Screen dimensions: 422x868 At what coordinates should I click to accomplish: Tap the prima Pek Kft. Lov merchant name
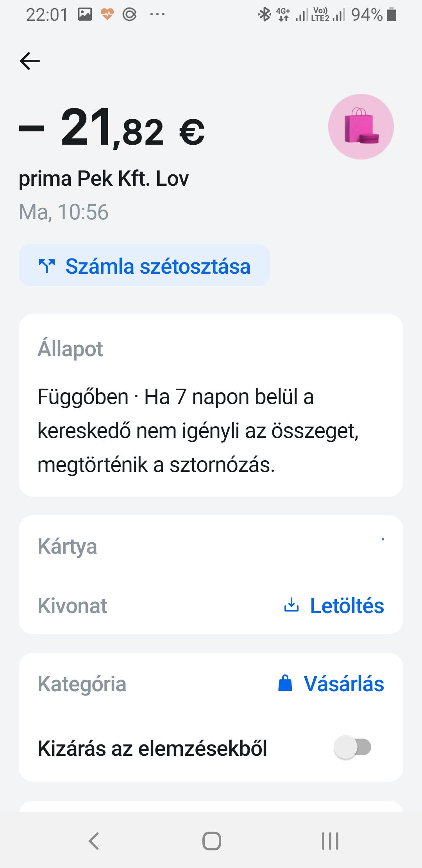tap(104, 179)
